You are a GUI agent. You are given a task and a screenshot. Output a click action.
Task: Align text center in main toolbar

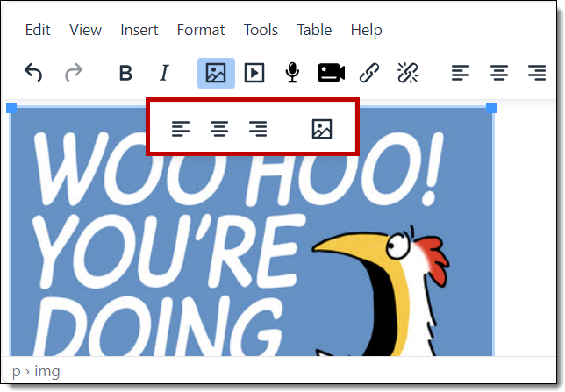(499, 73)
